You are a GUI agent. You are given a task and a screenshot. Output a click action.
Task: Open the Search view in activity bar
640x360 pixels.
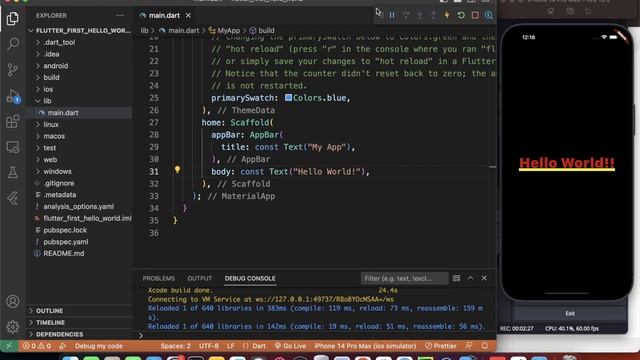point(12,44)
